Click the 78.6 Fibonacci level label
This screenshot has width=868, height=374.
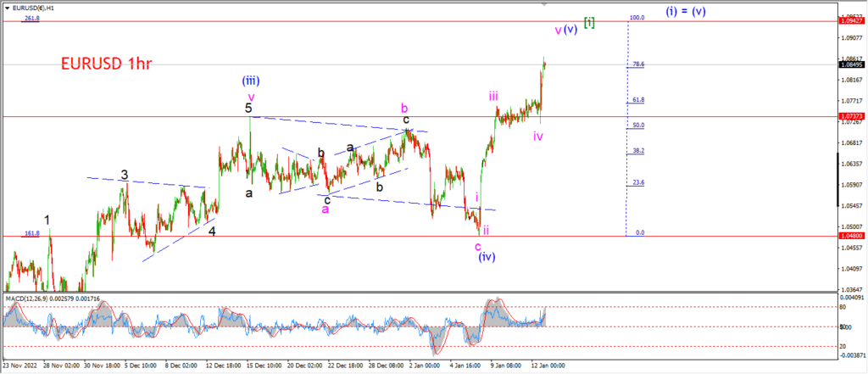point(638,64)
